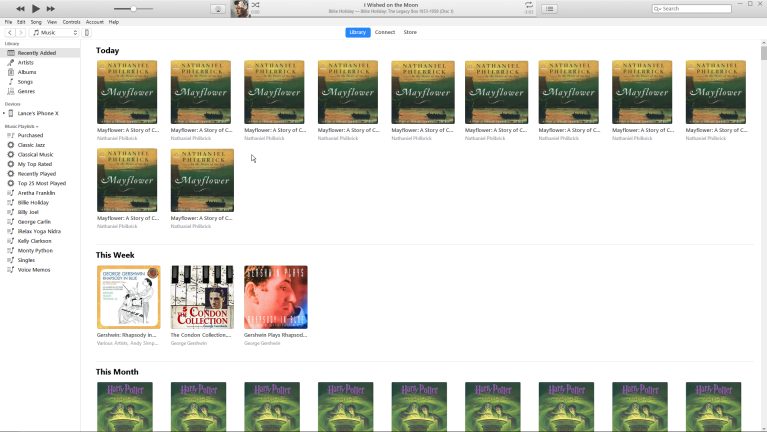Open the Music media type dropdown
Image resolution: width=767 pixels, height=432 pixels.
click(x=54, y=33)
